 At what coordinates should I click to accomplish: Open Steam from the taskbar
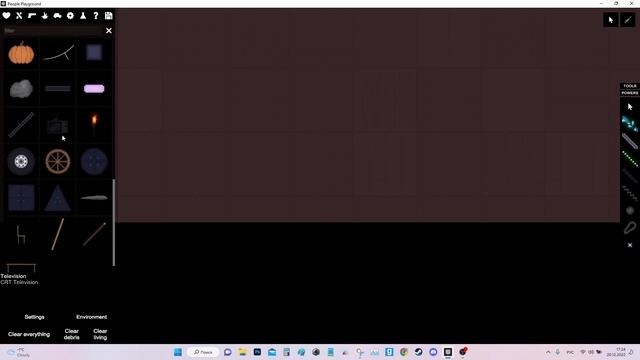[418, 352]
